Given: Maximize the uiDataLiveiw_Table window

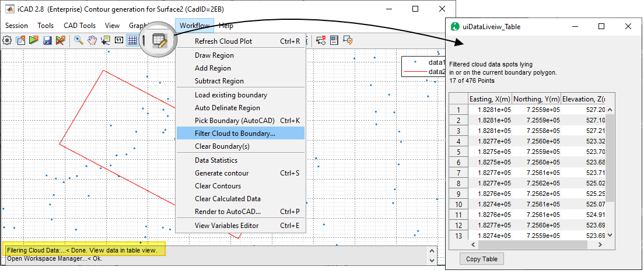Looking at the screenshot, I should pyautogui.click(x=601, y=26).
